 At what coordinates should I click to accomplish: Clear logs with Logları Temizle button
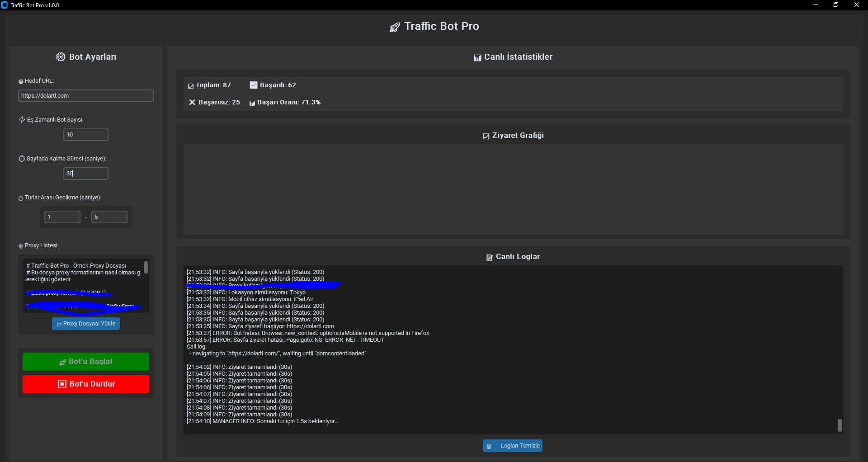point(513,446)
